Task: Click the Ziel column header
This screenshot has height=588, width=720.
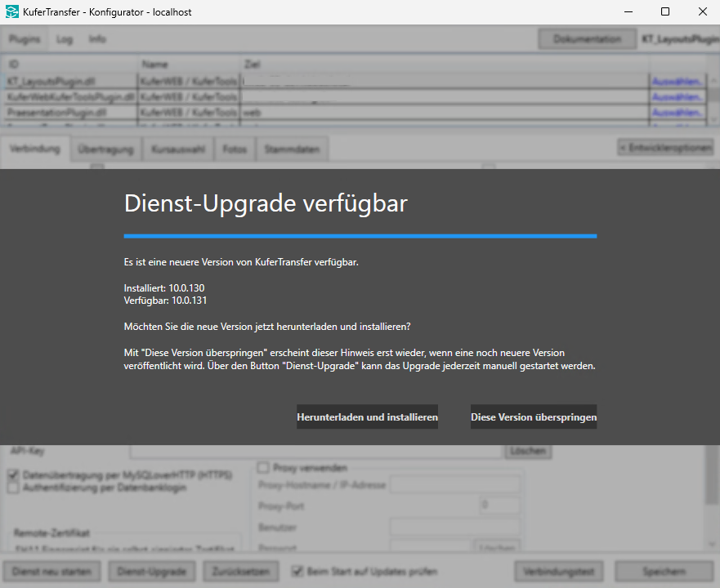Action: click(x=445, y=65)
